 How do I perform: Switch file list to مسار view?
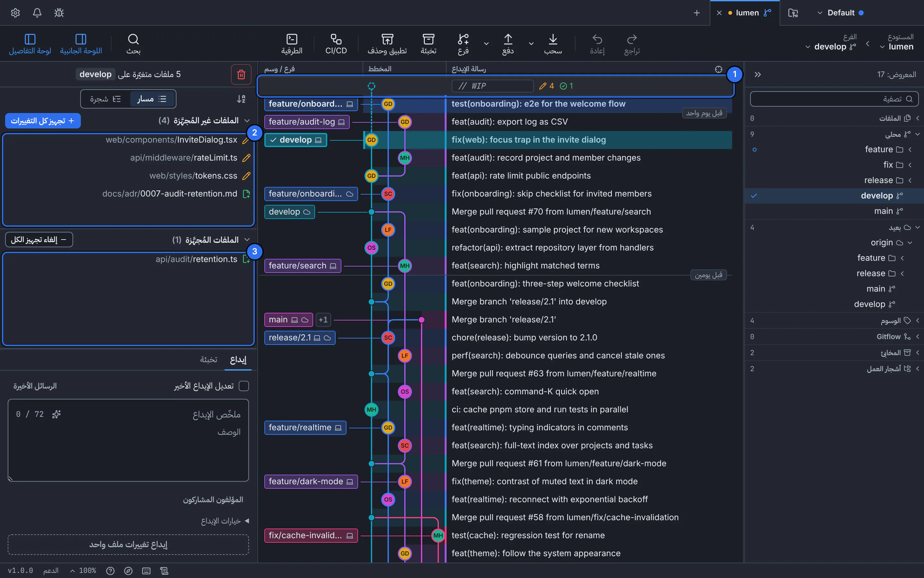pos(152,99)
